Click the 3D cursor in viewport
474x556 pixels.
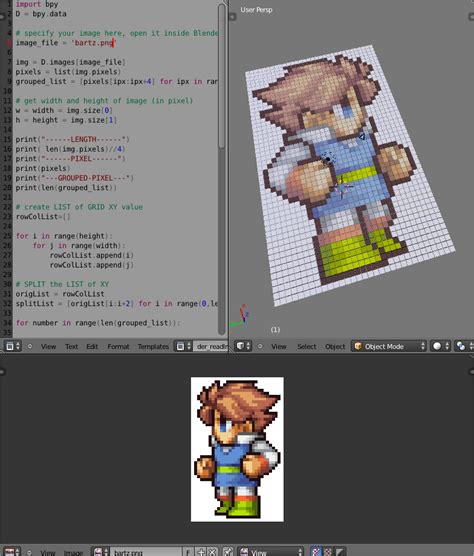coord(341,187)
